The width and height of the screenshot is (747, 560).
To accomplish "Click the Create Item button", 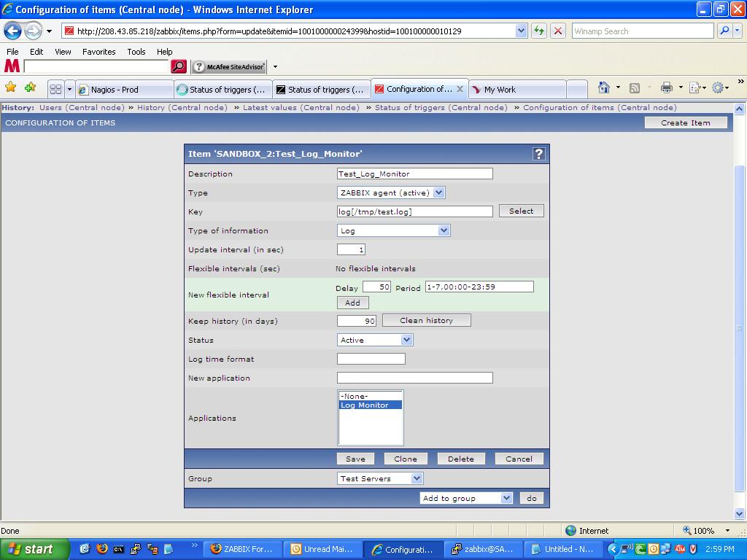I will tap(686, 122).
